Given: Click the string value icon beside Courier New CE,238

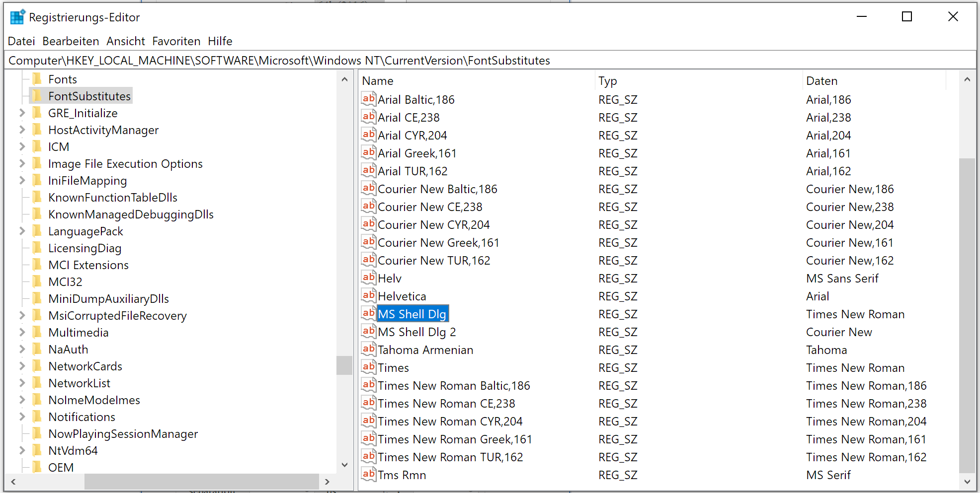Looking at the screenshot, I should [369, 207].
